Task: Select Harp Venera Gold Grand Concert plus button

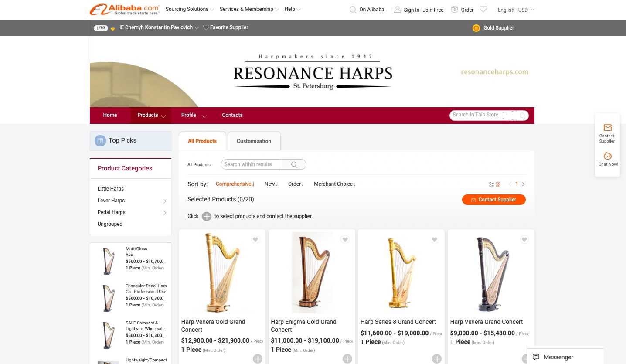Action: click(258, 359)
